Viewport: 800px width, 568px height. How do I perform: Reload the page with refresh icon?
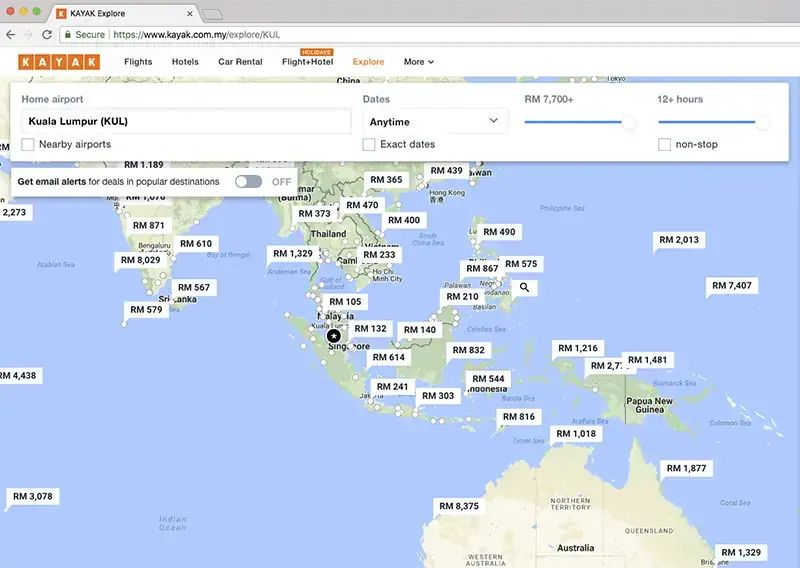click(47, 35)
